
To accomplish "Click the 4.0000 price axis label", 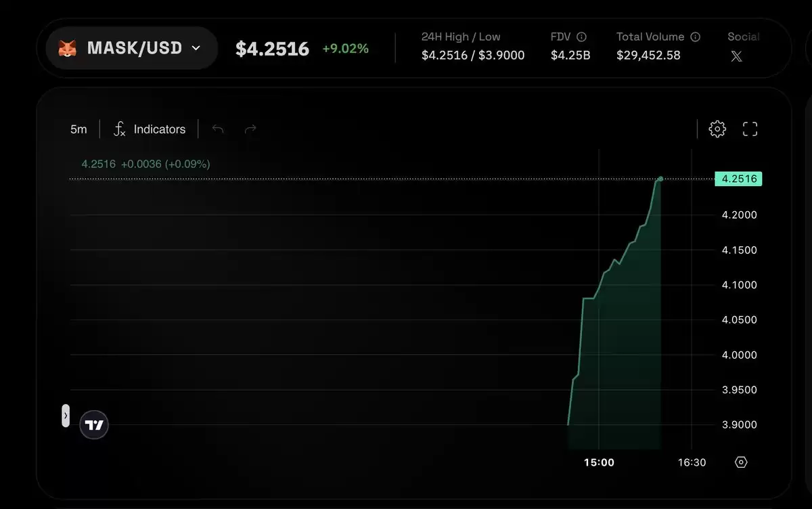I will pyautogui.click(x=739, y=355).
